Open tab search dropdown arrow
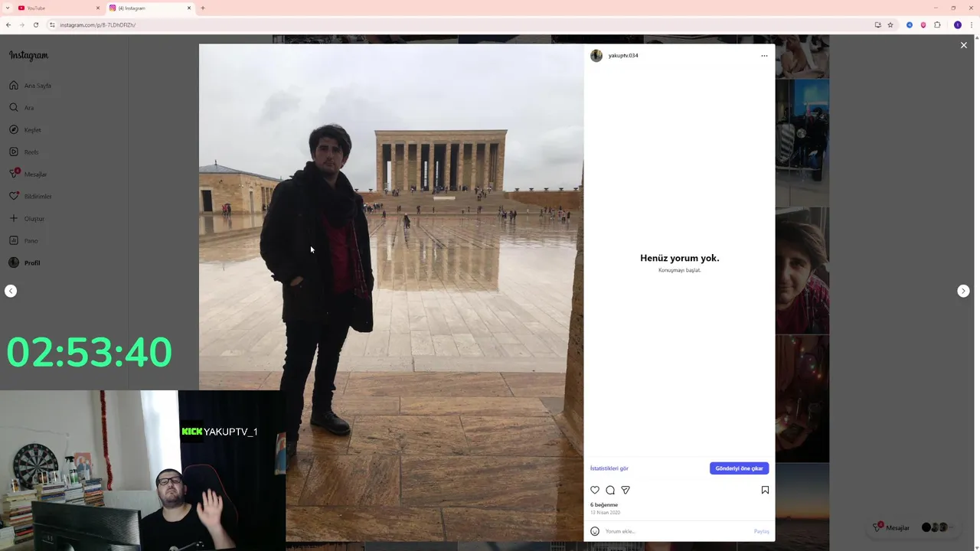Screen dimensions: 980x551 (x=7, y=8)
